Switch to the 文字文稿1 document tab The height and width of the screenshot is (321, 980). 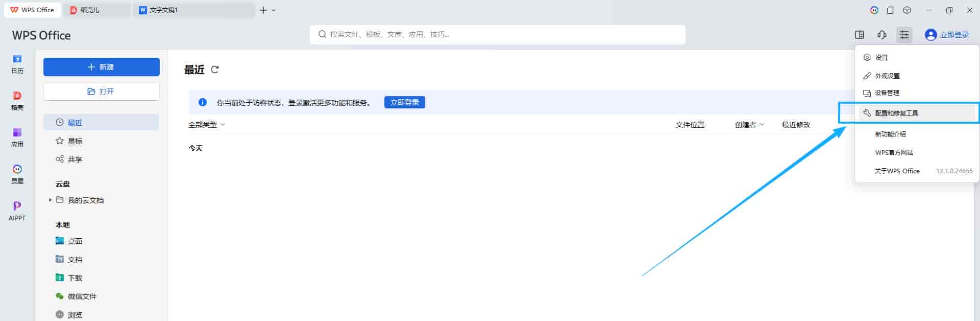(x=194, y=10)
